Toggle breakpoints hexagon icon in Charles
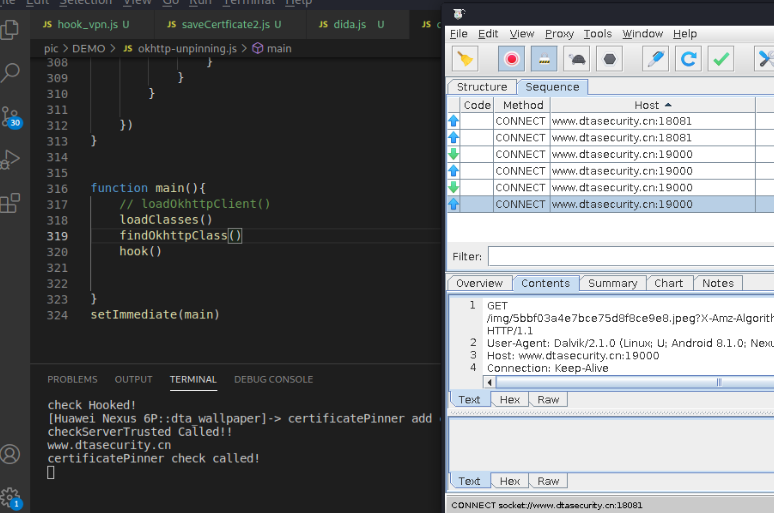Screen dimensions: 774x513 click(x=610, y=59)
